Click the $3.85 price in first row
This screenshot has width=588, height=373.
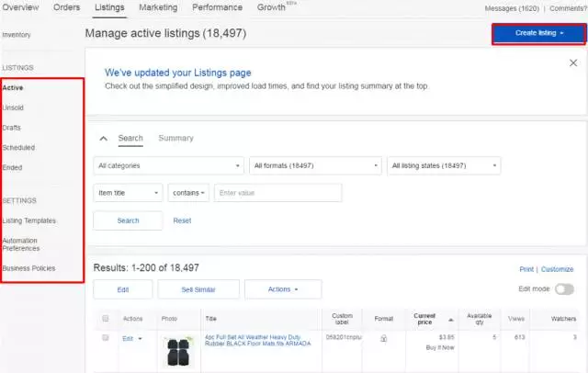tap(447, 337)
